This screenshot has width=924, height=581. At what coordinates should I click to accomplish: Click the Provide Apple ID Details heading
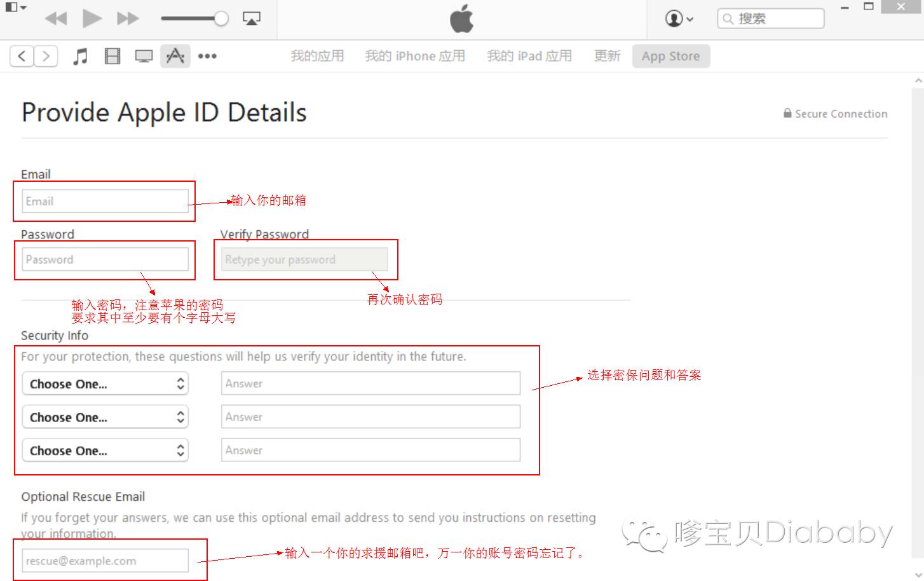tap(164, 113)
